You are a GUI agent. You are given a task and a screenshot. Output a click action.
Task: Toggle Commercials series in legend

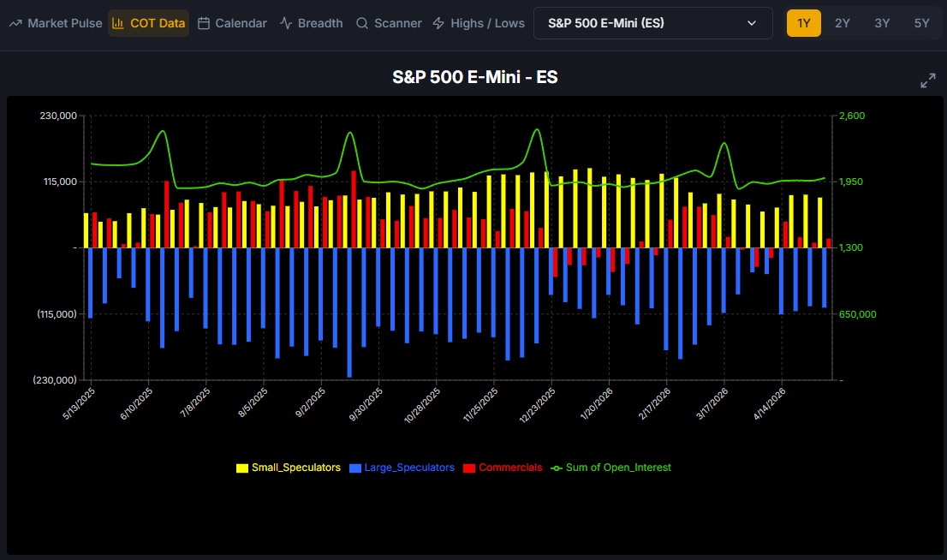coord(503,468)
